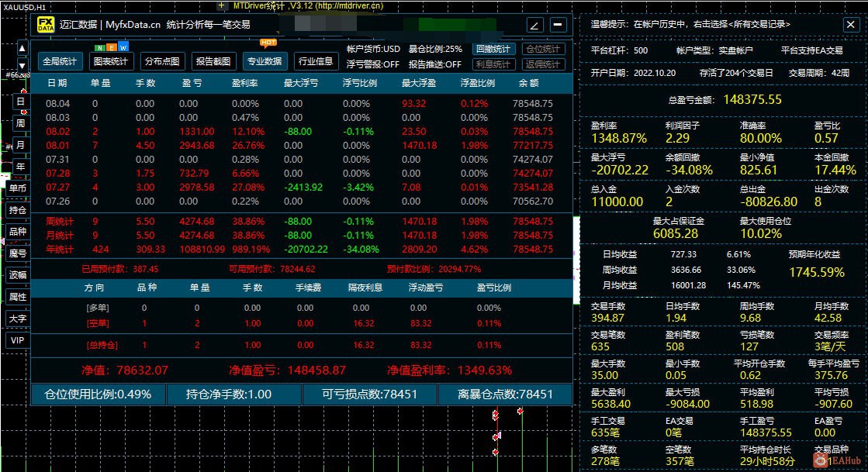
Task: Toggle 浮亏警报 OFF setting
Action: coord(372,64)
